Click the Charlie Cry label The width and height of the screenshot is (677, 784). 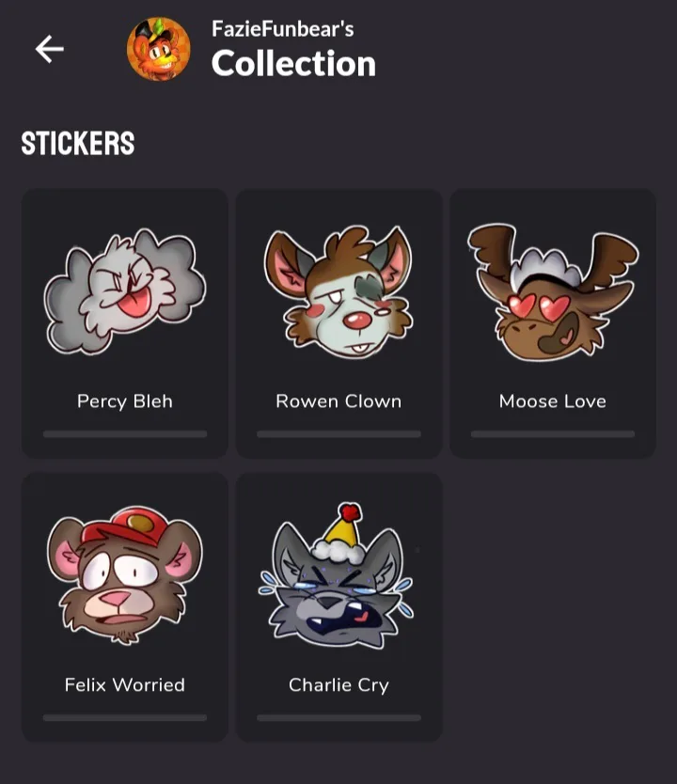[x=338, y=685]
